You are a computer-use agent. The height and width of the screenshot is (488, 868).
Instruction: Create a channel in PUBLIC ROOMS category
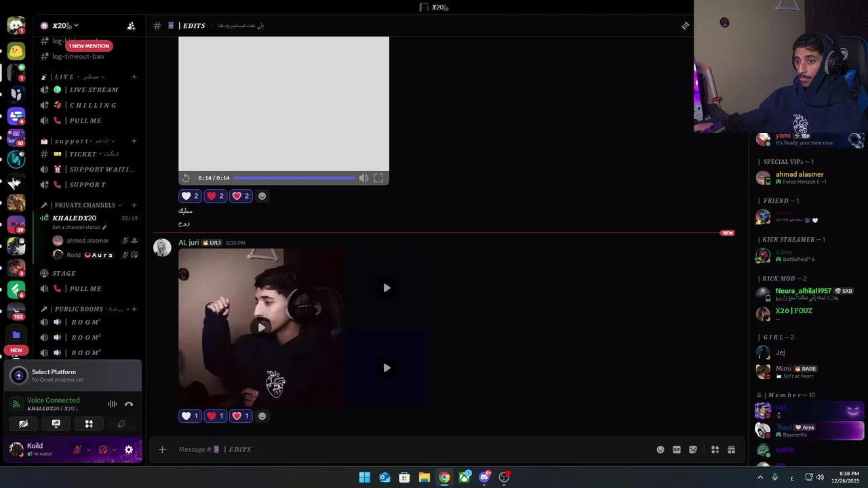(134, 309)
